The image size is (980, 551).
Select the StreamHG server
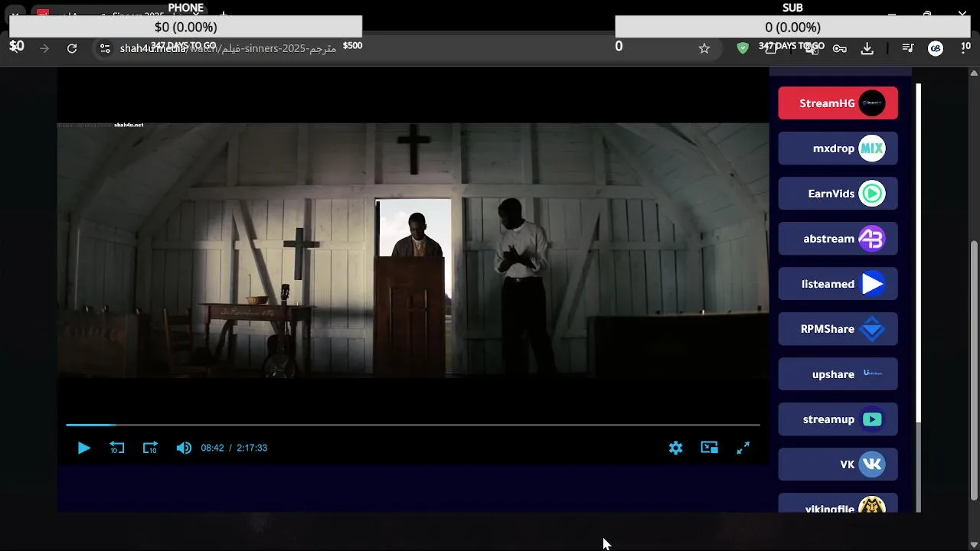(838, 103)
